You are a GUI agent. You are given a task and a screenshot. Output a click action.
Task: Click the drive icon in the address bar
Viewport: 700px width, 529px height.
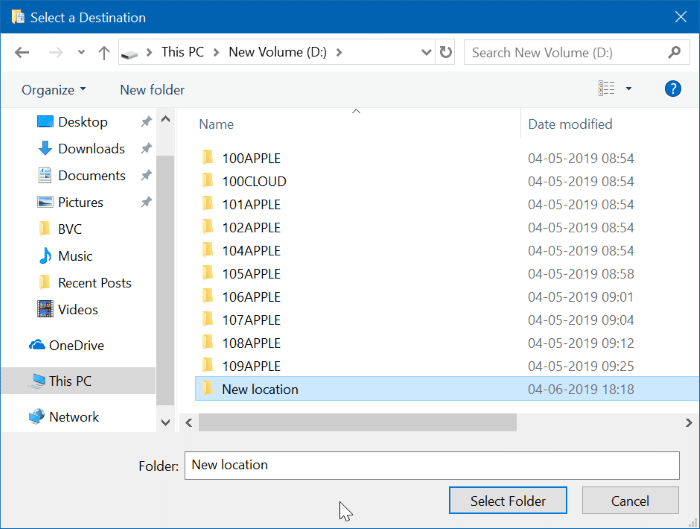pos(129,54)
